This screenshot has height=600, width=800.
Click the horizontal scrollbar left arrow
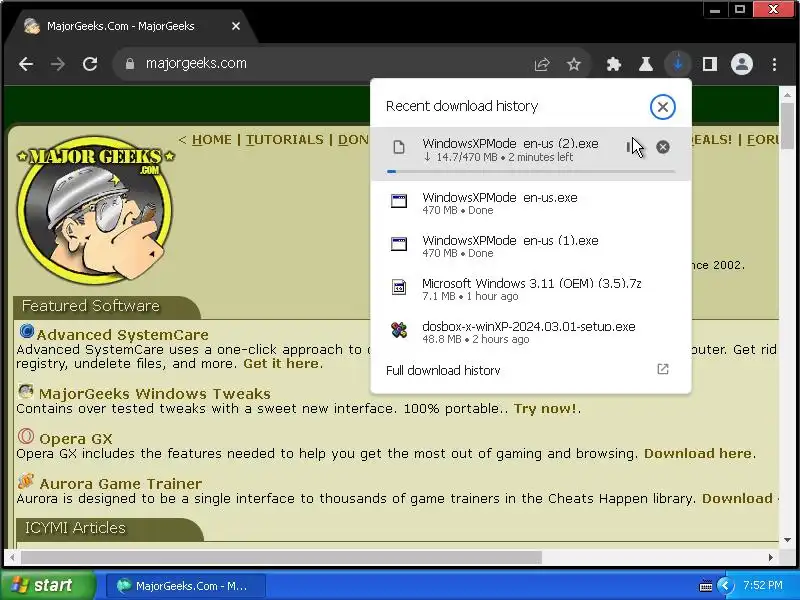click(x=12, y=558)
